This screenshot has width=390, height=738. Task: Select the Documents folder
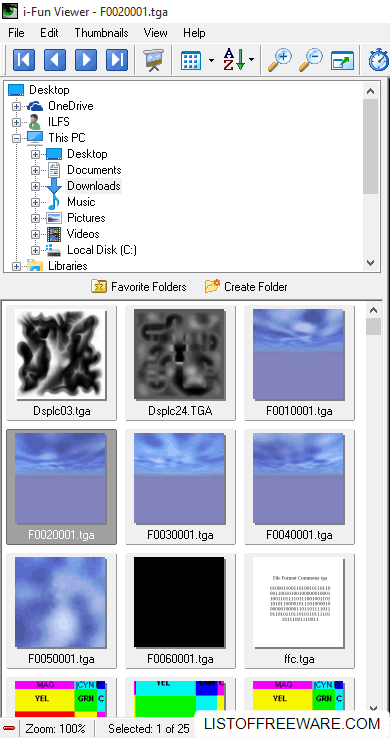[94, 170]
